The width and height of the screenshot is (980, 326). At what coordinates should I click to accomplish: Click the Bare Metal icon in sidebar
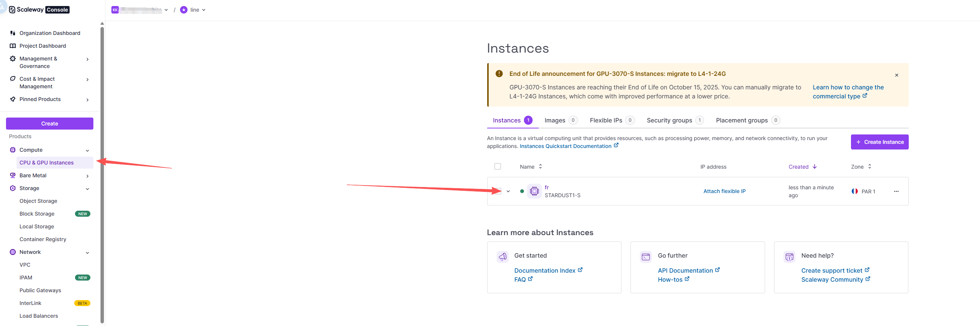tap(12, 175)
